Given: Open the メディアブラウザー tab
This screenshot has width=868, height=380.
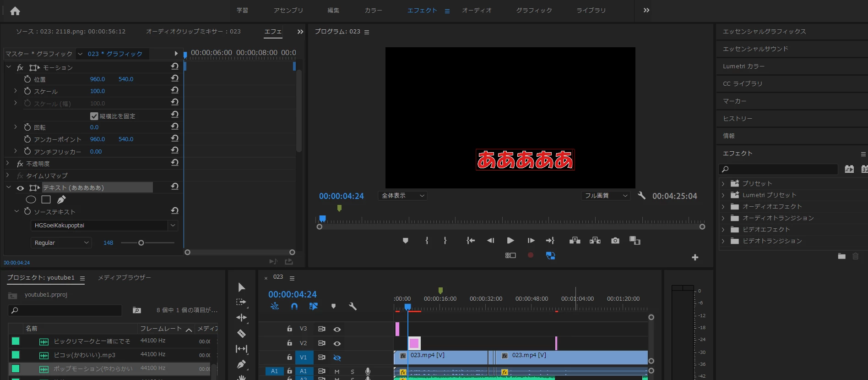Looking at the screenshot, I should click(124, 278).
